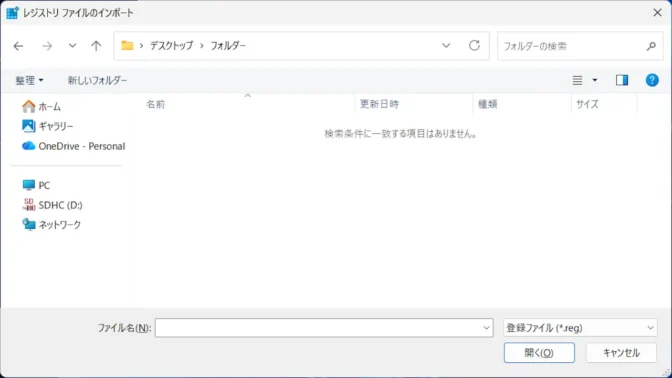This screenshot has width=672, height=378.
Task: Open ネットワーク in the navigation pane
Action: [x=51, y=225]
